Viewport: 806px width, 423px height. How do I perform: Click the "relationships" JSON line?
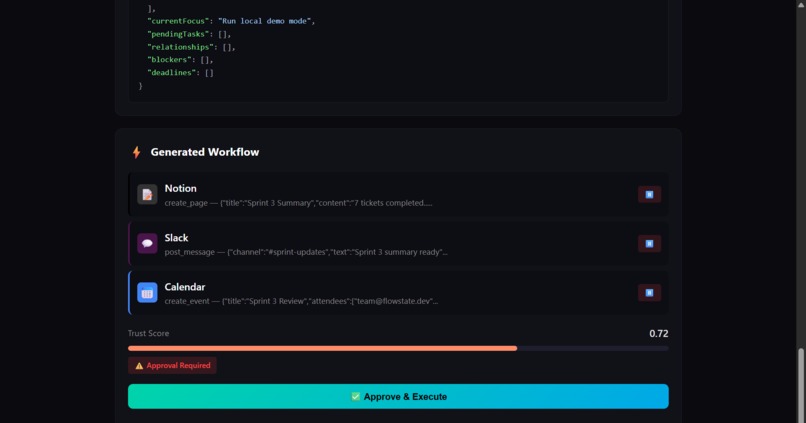point(191,47)
